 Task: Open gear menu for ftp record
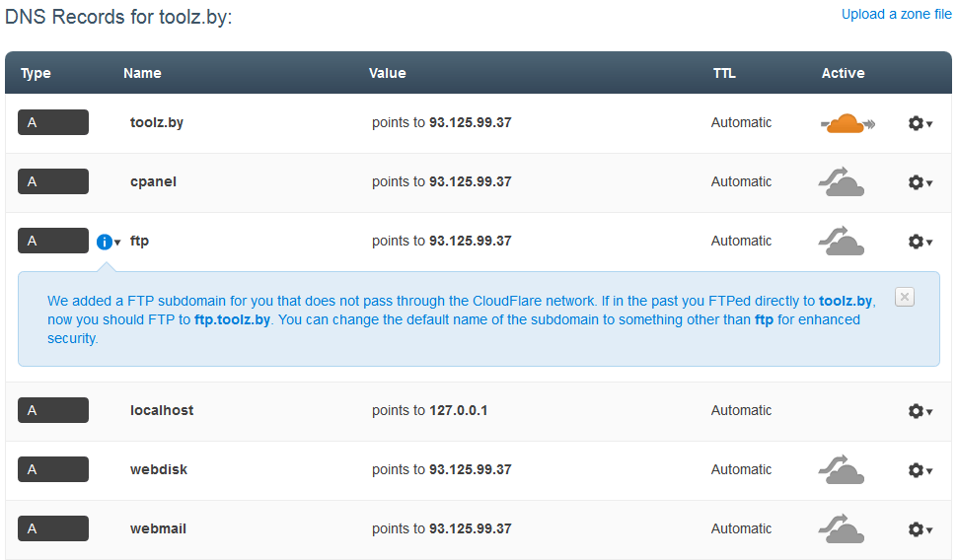[920, 242]
